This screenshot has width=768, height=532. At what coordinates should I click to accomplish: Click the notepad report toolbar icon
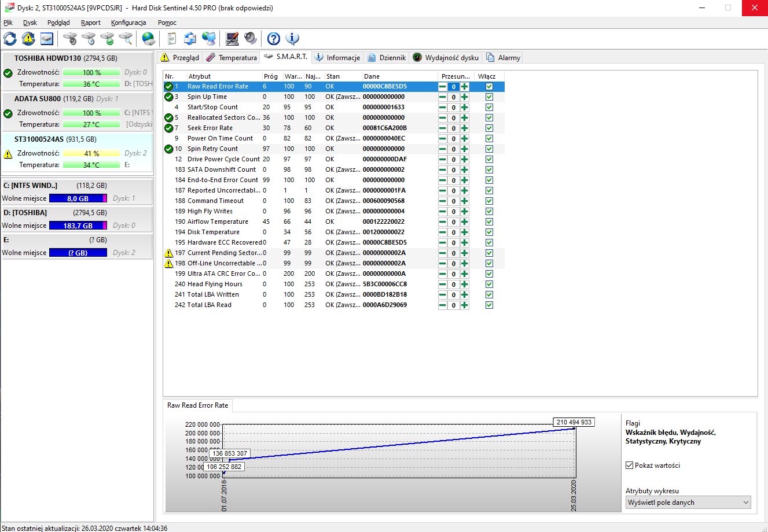[172, 39]
